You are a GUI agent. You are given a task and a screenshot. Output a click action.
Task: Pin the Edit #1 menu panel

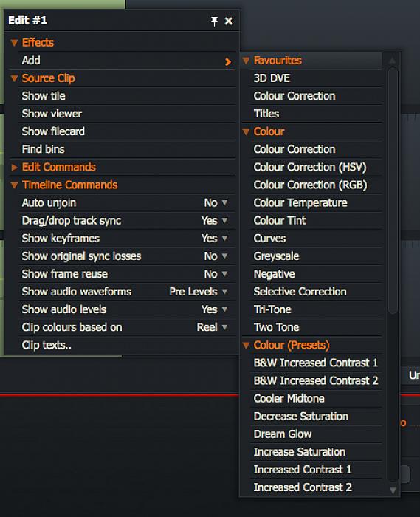[x=214, y=21]
